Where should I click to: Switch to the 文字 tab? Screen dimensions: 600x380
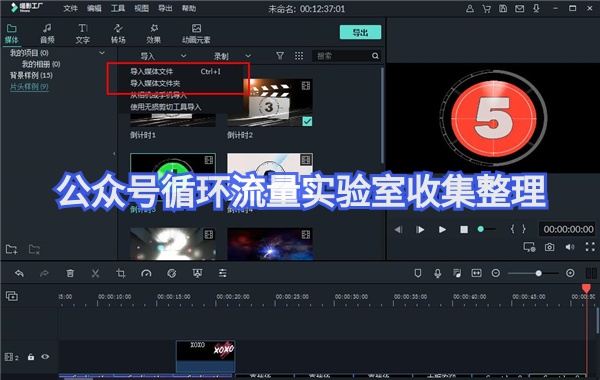pyautogui.click(x=83, y=34)
